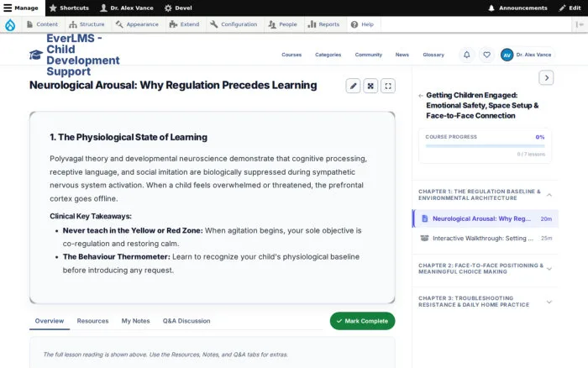This screenshot has height=368, width=588.
Task: Click the Mark Complete button
Action: coord(362,321)
